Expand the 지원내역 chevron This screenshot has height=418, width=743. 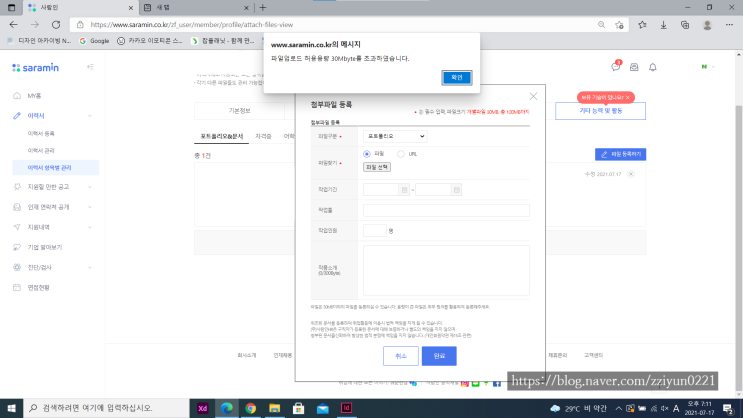tap(90, 227)
